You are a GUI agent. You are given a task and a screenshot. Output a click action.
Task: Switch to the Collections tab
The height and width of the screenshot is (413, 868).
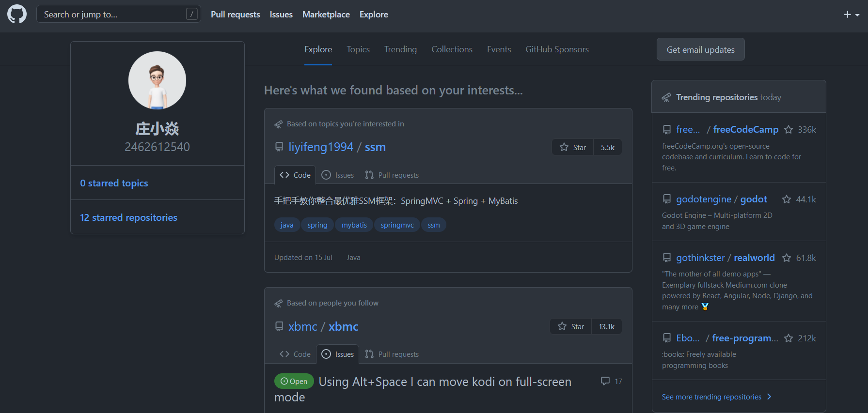452,49
